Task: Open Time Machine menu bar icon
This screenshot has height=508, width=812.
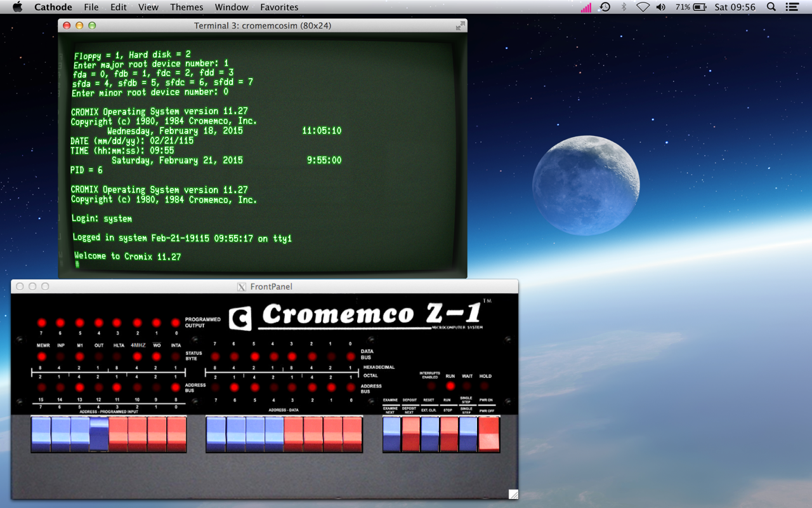Action: pos(605,7)
